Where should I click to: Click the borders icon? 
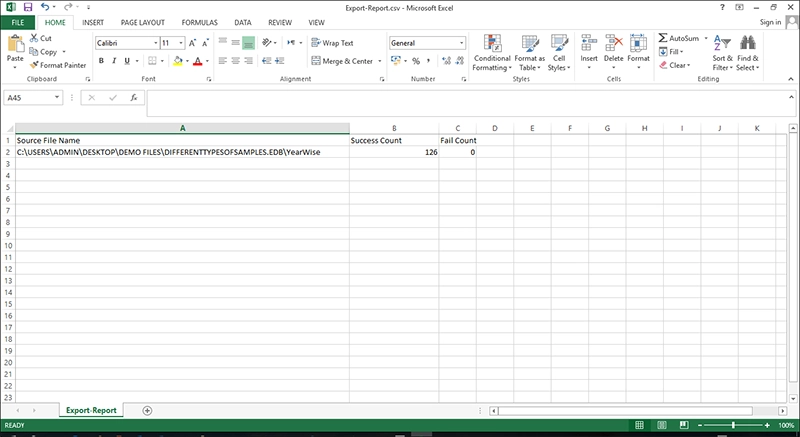click(153, 61)
